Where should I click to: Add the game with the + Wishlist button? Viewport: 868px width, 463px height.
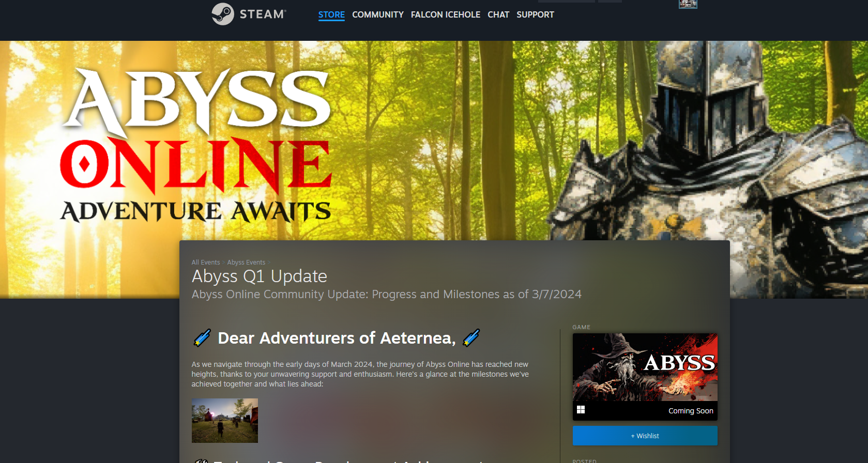point(645,436)
